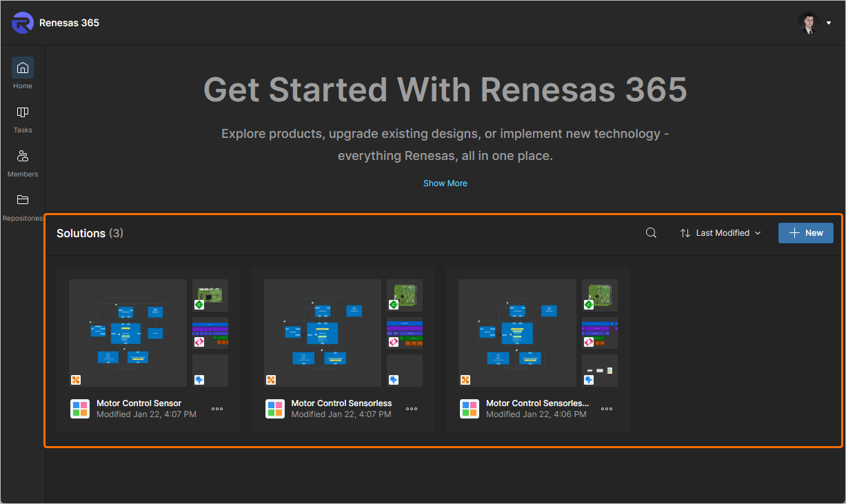
Task: Open the Motor Control Sensorless title
Action: tap(341, 403)
